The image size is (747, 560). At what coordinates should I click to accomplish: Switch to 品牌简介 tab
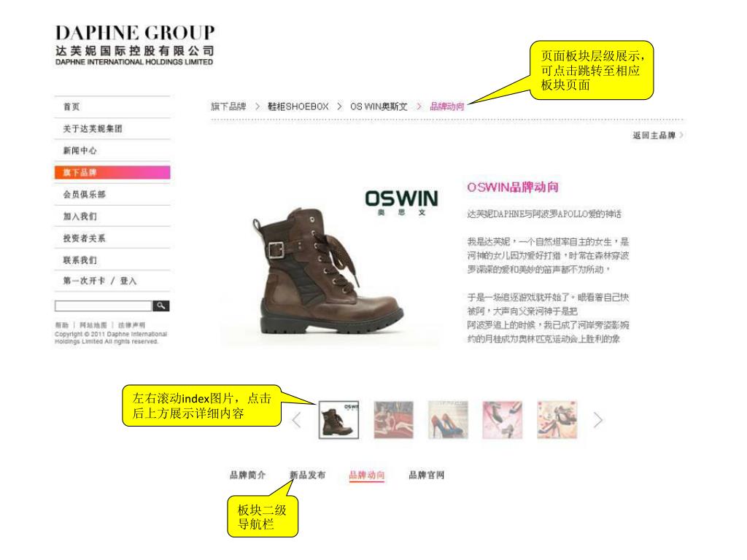[248, 475]
